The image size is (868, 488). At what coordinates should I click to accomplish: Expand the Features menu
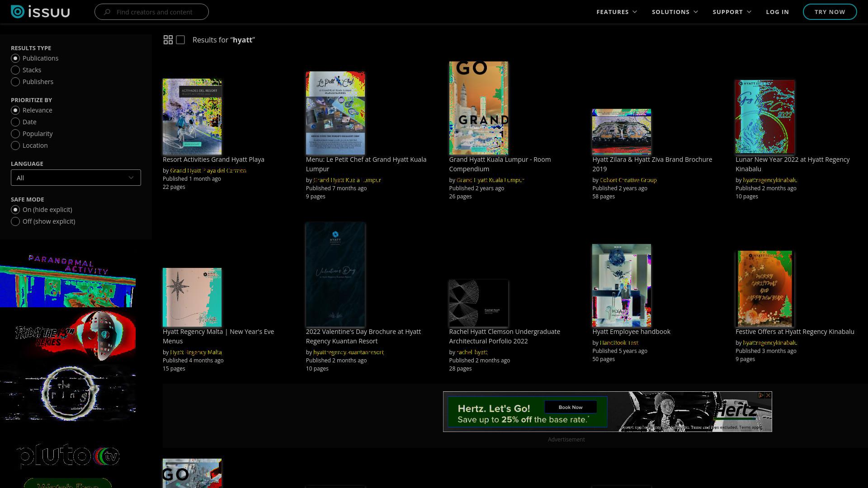pos(617,12)
